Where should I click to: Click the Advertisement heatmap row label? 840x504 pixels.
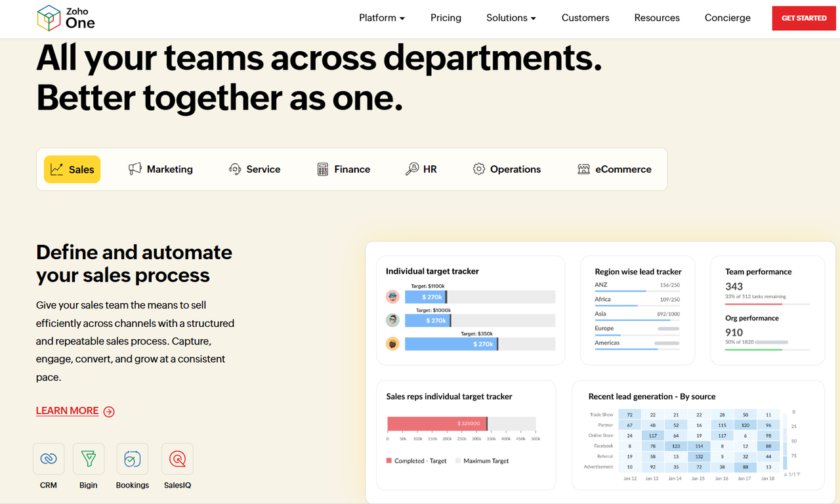click(598, 467)
